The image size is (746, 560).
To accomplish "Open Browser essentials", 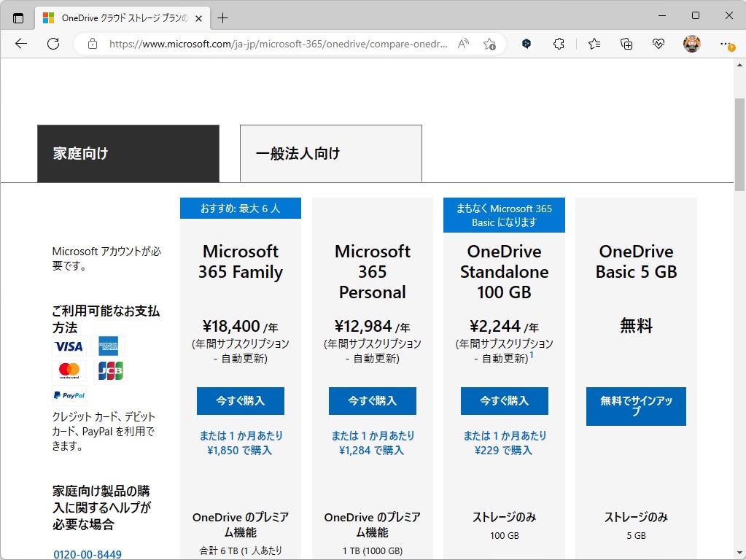I will (x=658, y=44).
